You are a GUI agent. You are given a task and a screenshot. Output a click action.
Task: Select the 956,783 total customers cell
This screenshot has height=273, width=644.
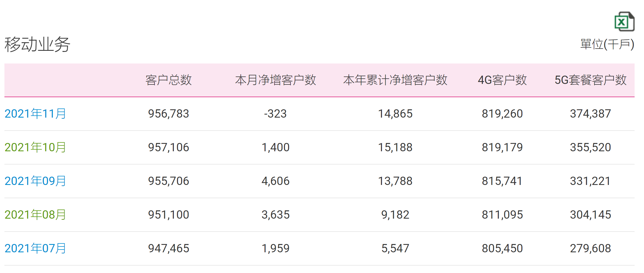coord(169,114)
